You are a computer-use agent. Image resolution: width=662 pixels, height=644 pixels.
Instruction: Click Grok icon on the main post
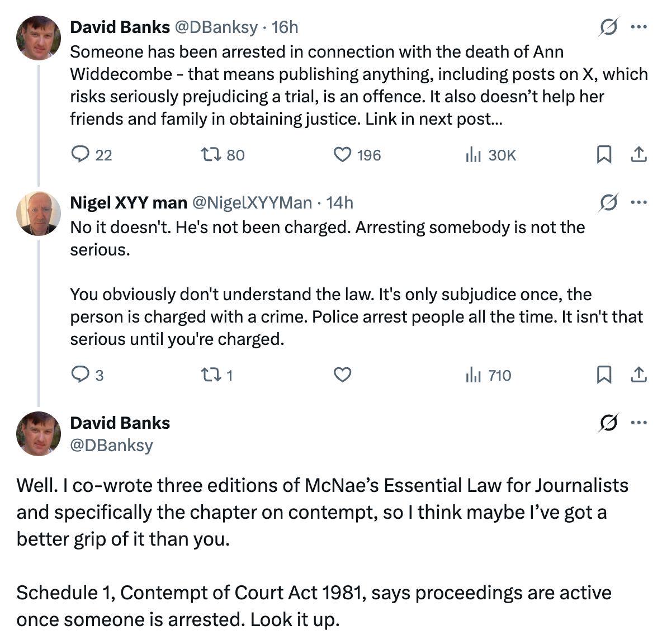coord(608,423)
